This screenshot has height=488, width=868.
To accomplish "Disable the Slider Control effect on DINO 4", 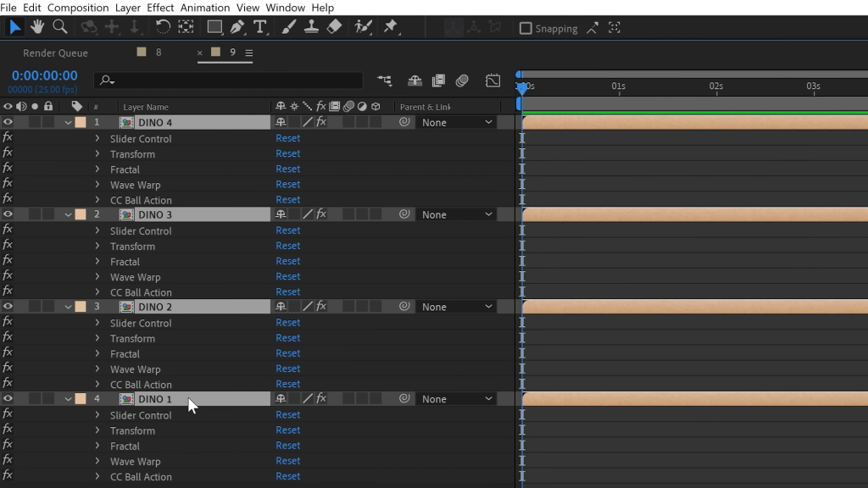I will (x=8, y=137).
